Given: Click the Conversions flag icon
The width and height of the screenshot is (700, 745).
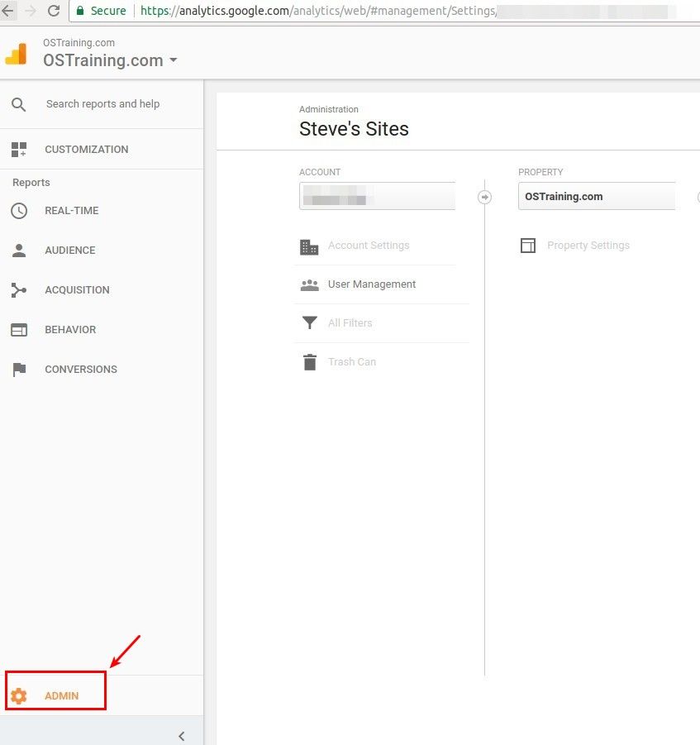Looking at the screenshot, I should pyautogui.click(x=19, y=369).
